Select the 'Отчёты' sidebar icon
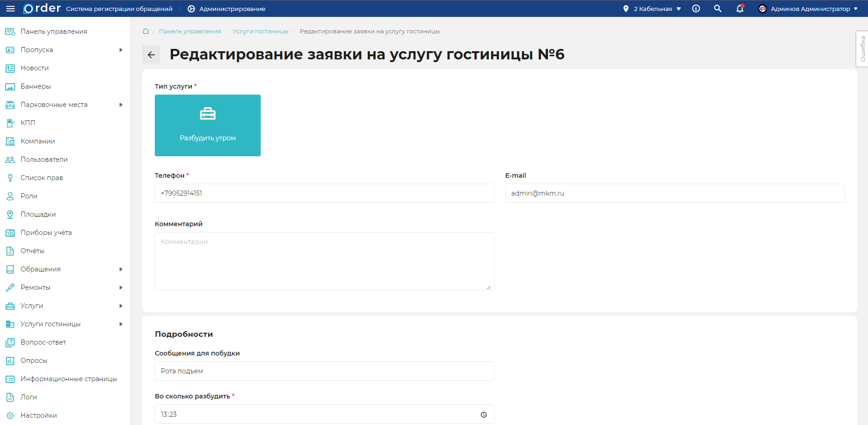Viewport: 868px width, 425px height. point(10,250)
